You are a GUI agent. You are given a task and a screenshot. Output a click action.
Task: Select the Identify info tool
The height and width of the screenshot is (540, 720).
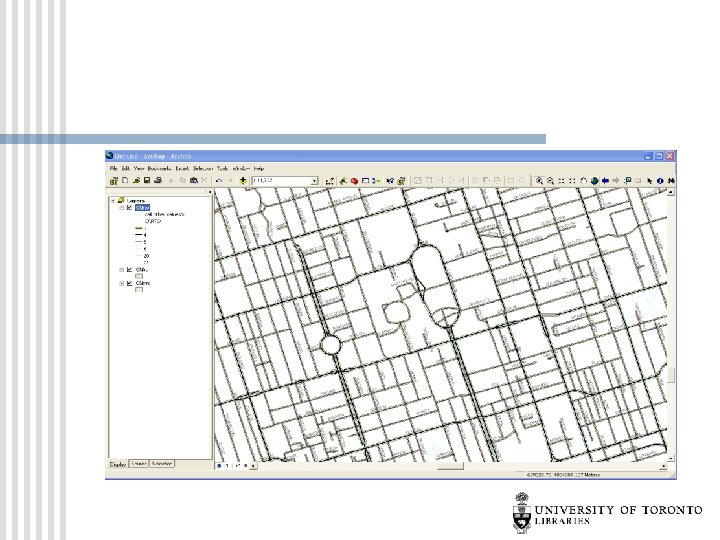[660, 181]
